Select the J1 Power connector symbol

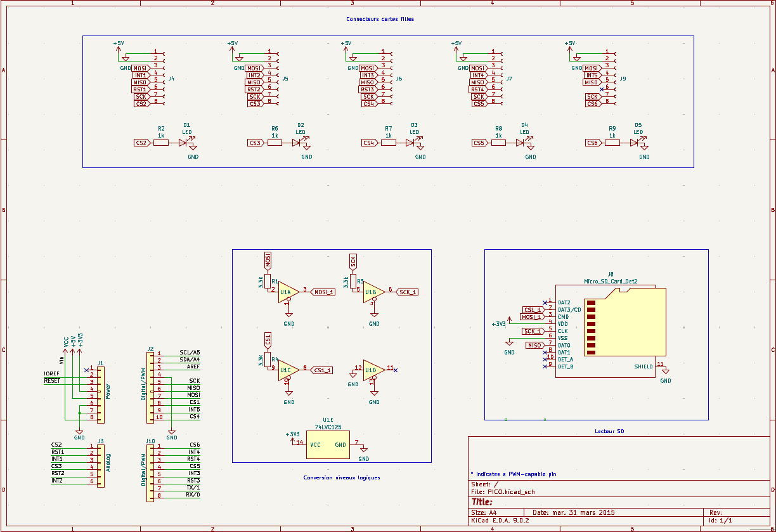point(100,394)
